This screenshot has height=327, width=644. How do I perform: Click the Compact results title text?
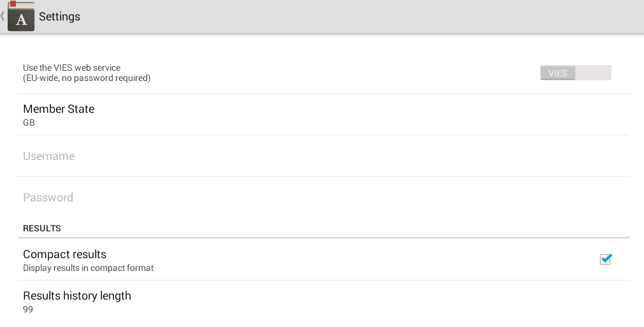64,254
